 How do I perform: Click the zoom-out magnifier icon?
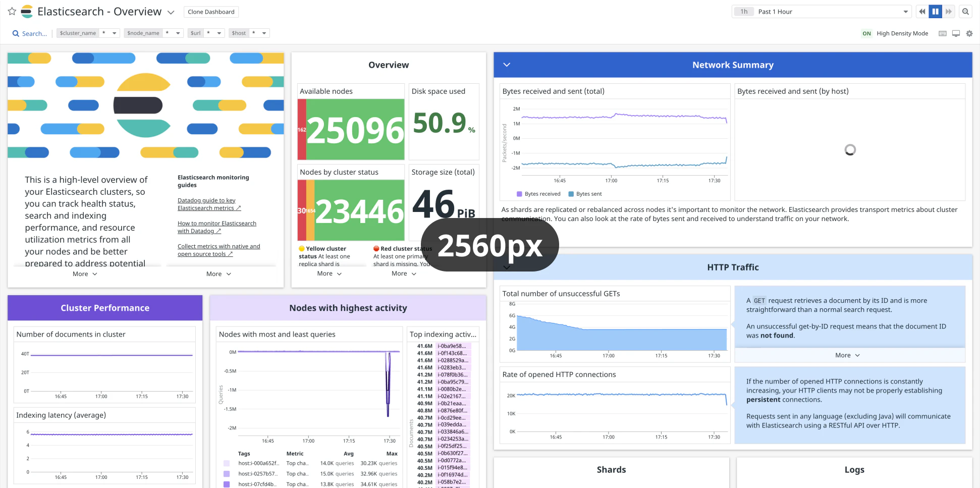[x=965, y=12]
